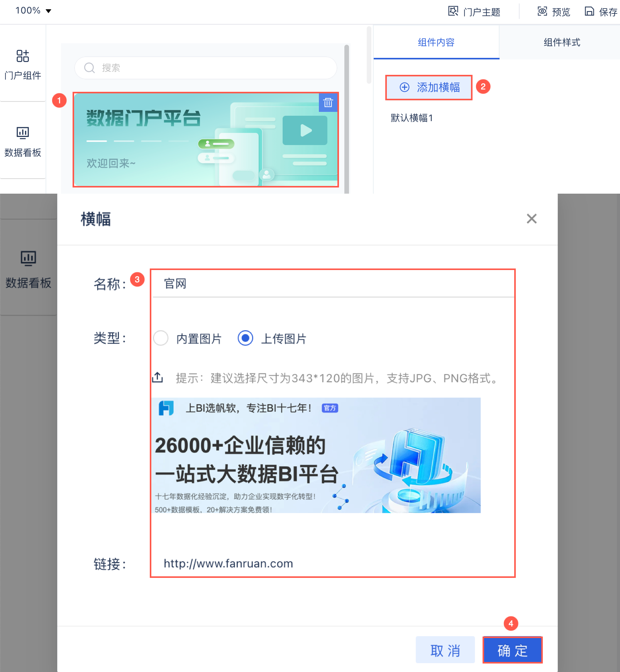Click the search magnifier icon
Viewport: 620px width, 672px height.
click(x=90, y=68)
